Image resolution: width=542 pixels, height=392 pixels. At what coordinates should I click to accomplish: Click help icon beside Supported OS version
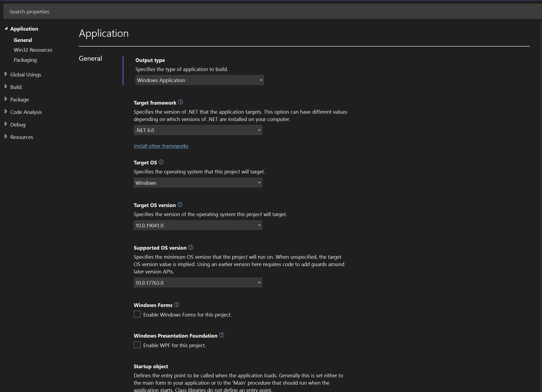191,247
